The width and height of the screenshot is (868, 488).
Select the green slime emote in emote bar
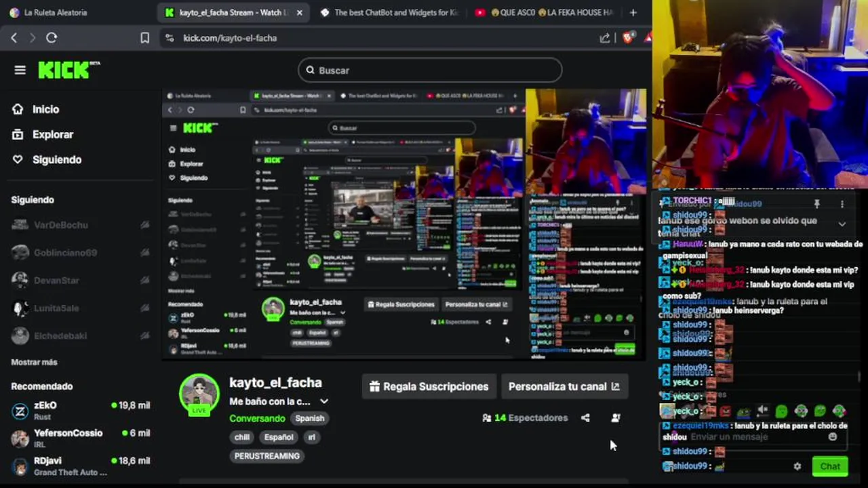(x=781, y=411)
